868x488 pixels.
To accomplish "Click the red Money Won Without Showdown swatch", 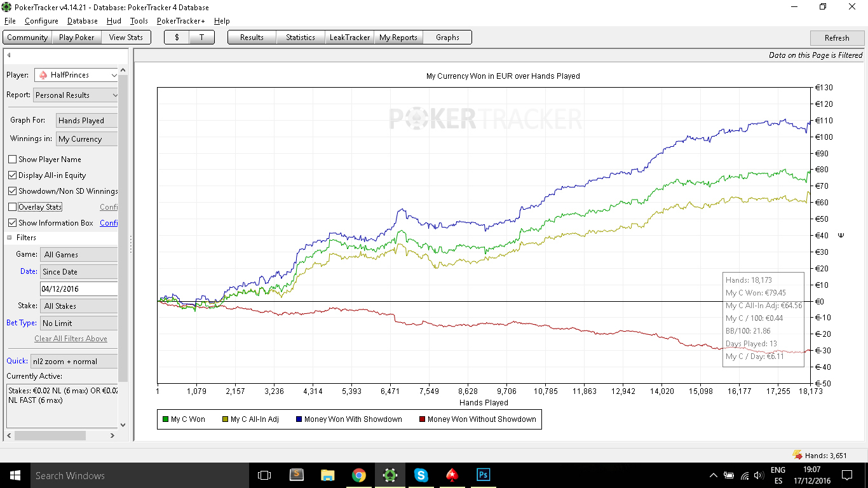I will (422, 419).
